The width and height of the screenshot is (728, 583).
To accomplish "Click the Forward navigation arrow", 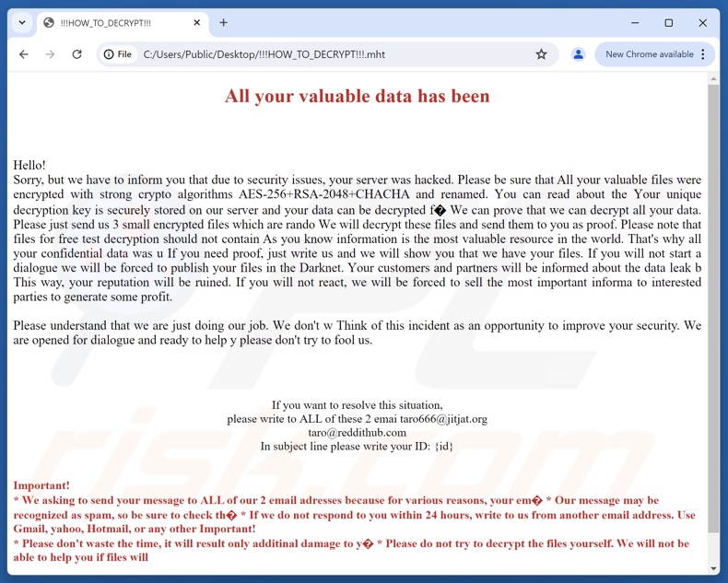I will (50, 54).
